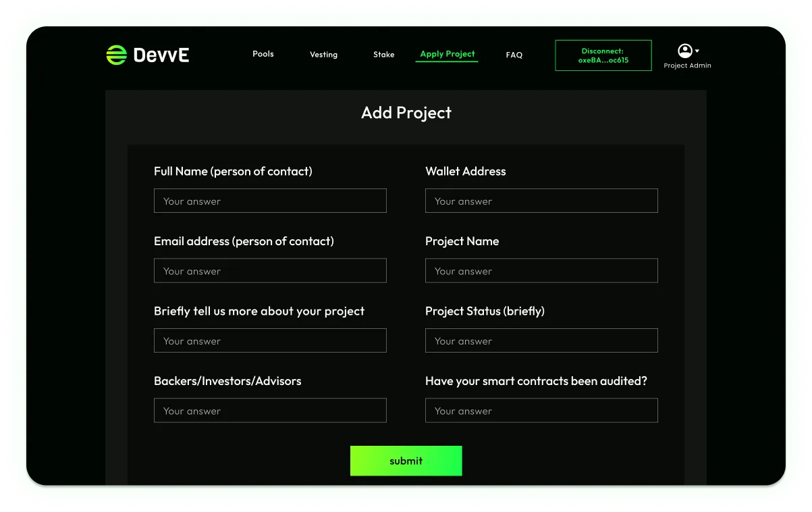Select the Project Status input field

541,340
